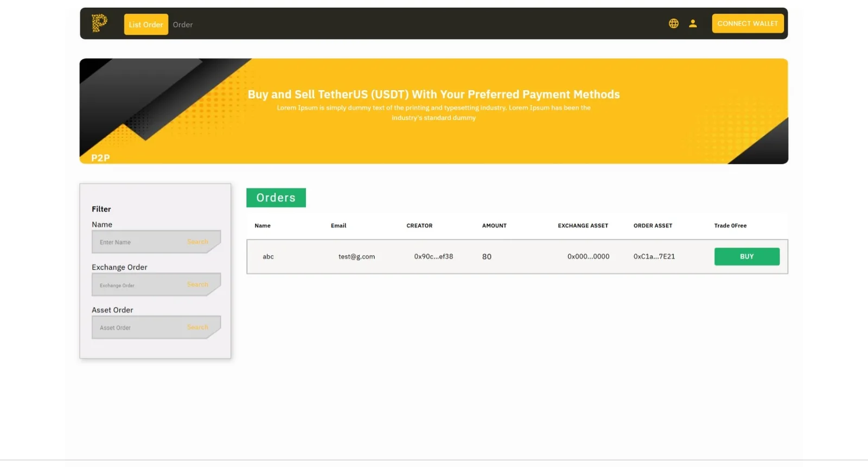Click exchange asset 0x000...0000
Screen dimensions: 868x467
588,256
